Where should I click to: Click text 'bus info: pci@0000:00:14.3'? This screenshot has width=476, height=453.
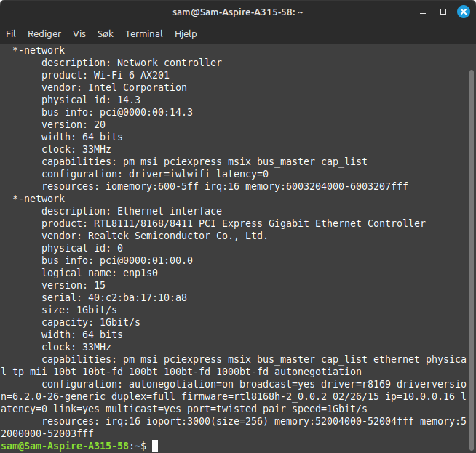tap(117, 112)
